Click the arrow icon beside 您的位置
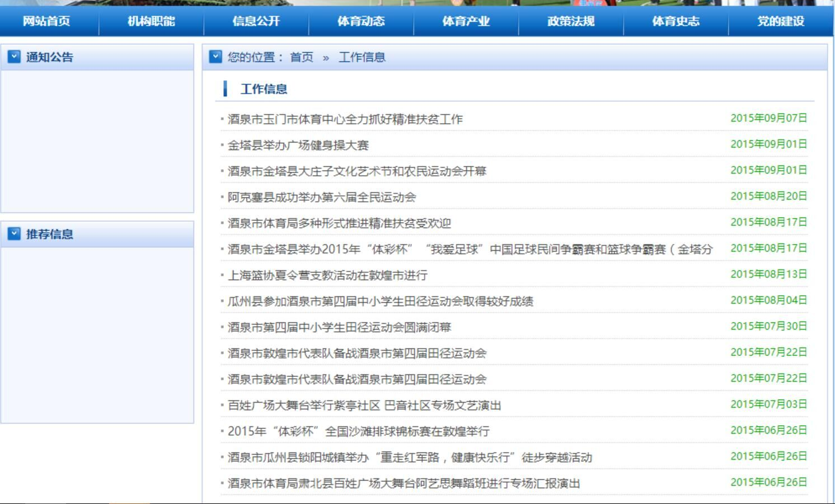The height and width of the screenshot is (504, 835). coord(215,56)
